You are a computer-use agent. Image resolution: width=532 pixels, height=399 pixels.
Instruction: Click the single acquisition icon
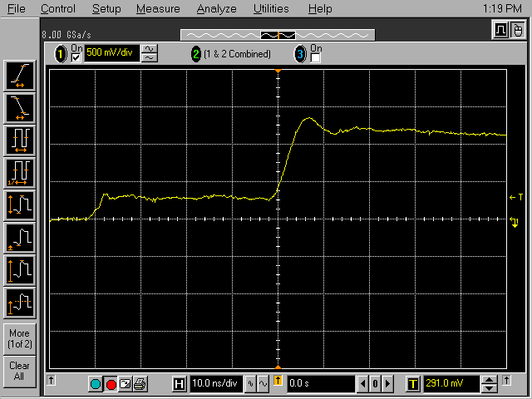coord(126,384)
